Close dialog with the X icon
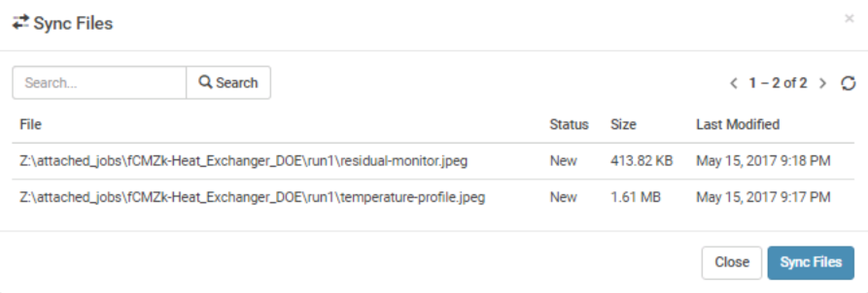This screenshot has height=293, width=868. click(x=849, y=18)
